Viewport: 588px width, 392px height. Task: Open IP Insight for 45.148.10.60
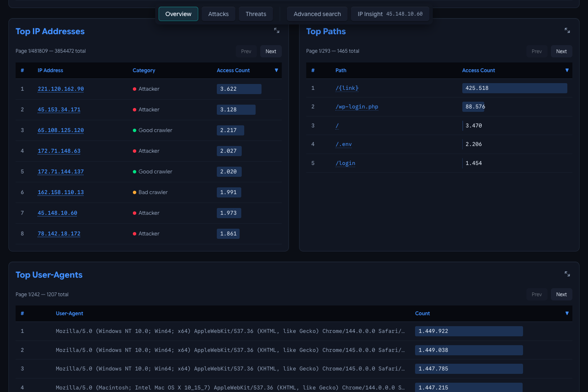(x=390, y=14)
